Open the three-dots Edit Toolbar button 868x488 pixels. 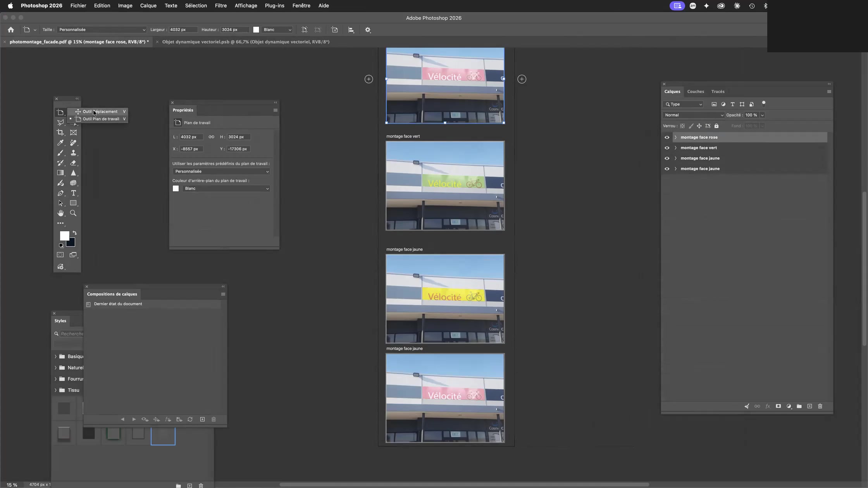60,223
